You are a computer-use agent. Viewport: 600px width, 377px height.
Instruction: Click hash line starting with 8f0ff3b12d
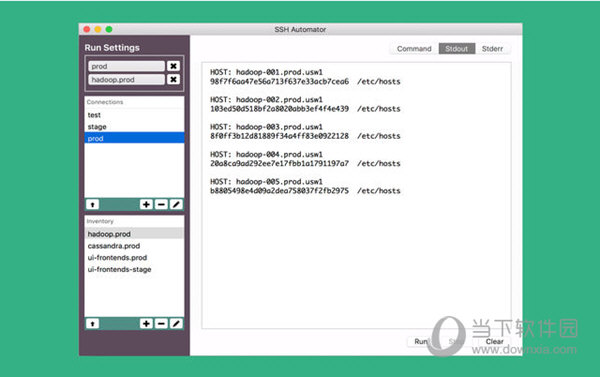point(305,136)
